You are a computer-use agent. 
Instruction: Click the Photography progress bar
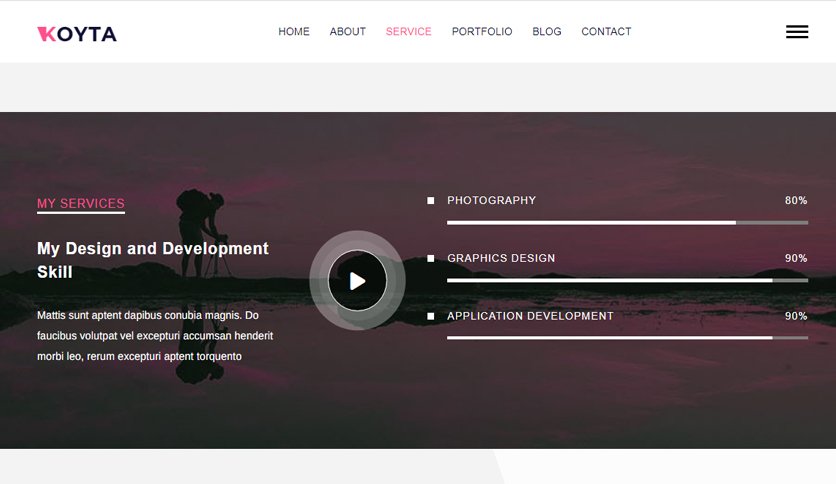(628, 223)
